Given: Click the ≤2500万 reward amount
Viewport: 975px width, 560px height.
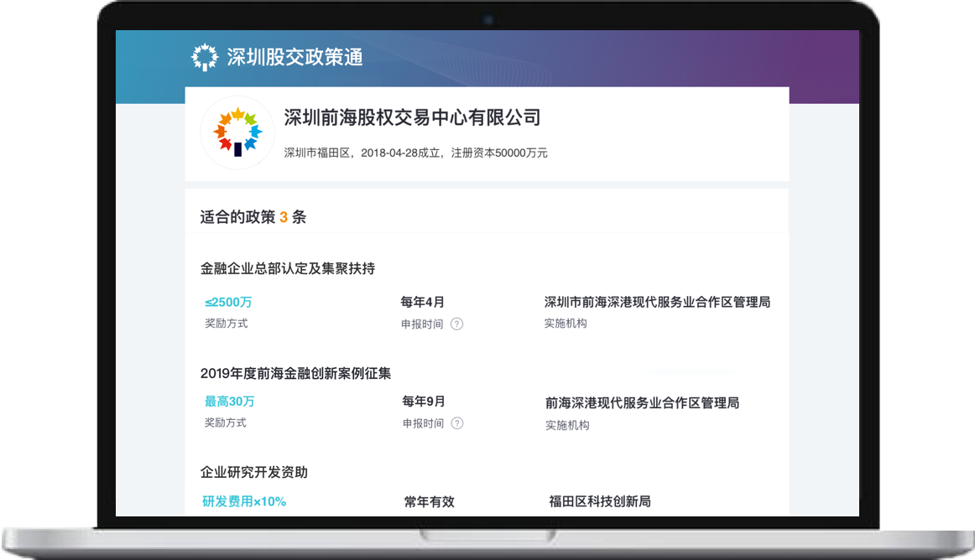Looking at the screenshot, I should [x=228, y=302].
